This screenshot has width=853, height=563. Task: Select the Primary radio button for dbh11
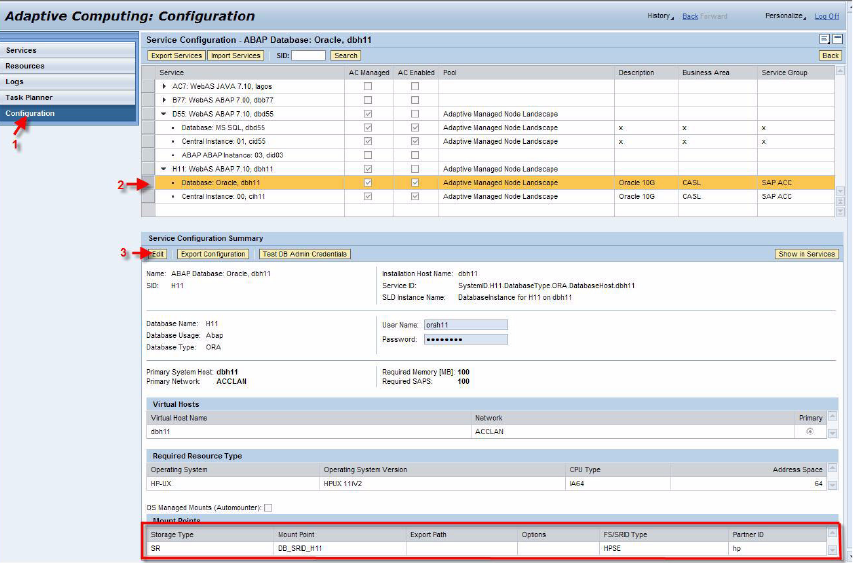pos(809,432)
